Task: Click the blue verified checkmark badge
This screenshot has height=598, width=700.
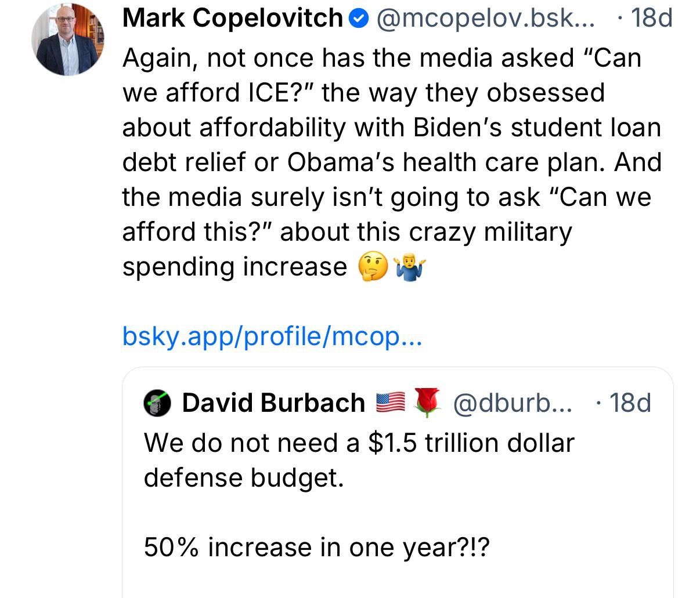Action: tap(359, 19)
